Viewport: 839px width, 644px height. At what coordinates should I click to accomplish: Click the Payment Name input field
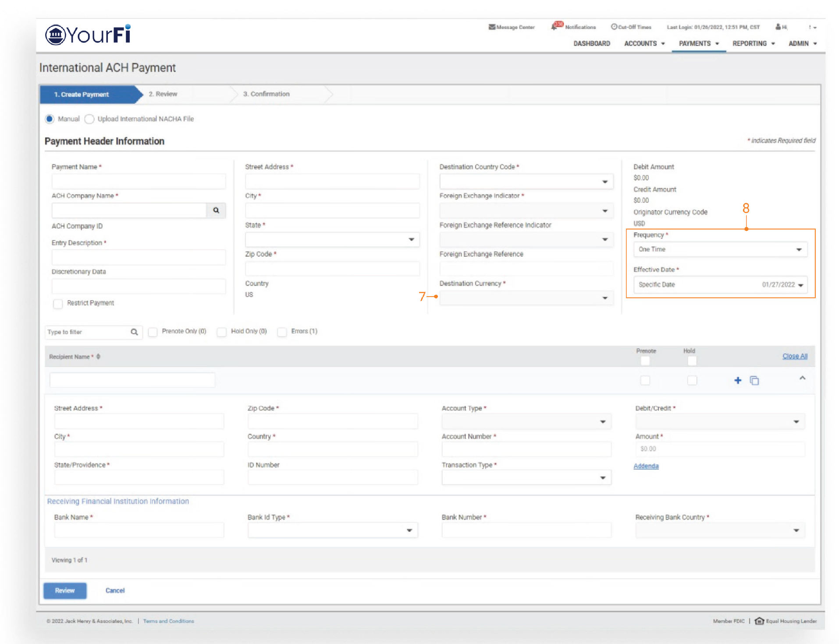pyautogui.click(x=139, y=181)
